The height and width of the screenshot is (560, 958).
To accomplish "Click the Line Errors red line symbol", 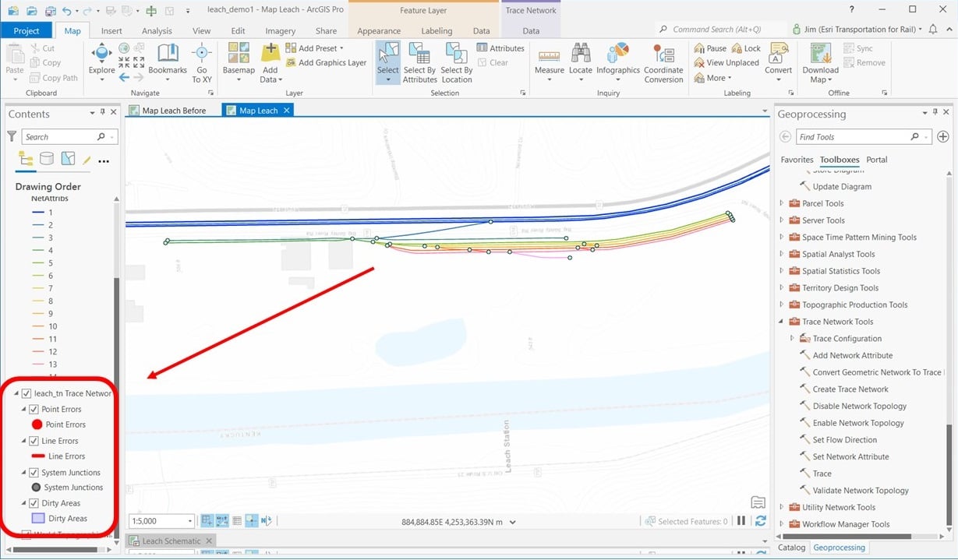I will (37, 456).
